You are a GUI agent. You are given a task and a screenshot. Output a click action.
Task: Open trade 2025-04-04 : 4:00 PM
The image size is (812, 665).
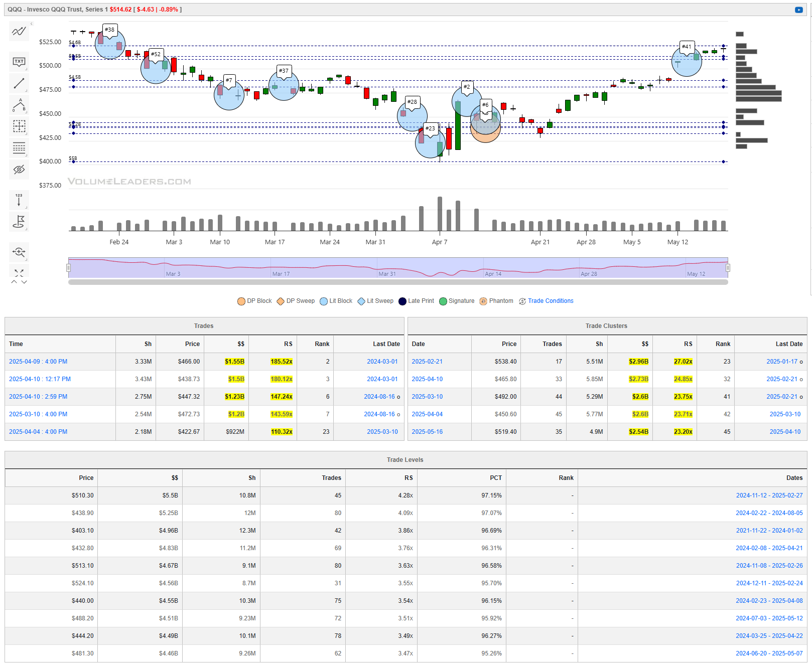(x=38, y=432)
